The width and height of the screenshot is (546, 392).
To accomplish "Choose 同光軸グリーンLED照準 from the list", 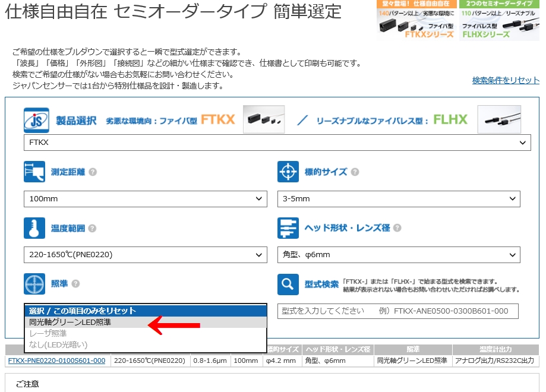I will tap(146, 322).
